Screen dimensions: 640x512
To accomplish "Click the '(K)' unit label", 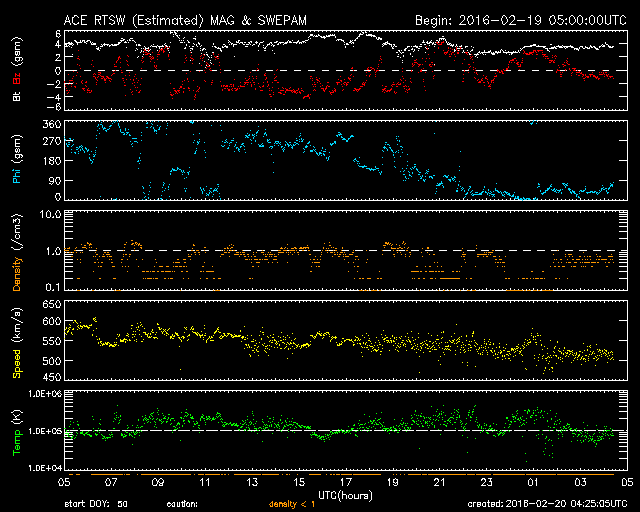I will click(x=17, y=417).
